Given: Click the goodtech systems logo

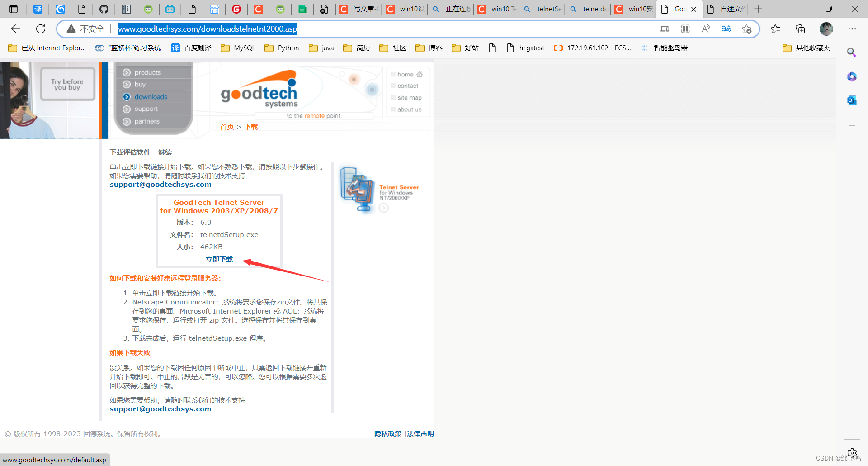Looking at the screenshot, I should [259, 90].
